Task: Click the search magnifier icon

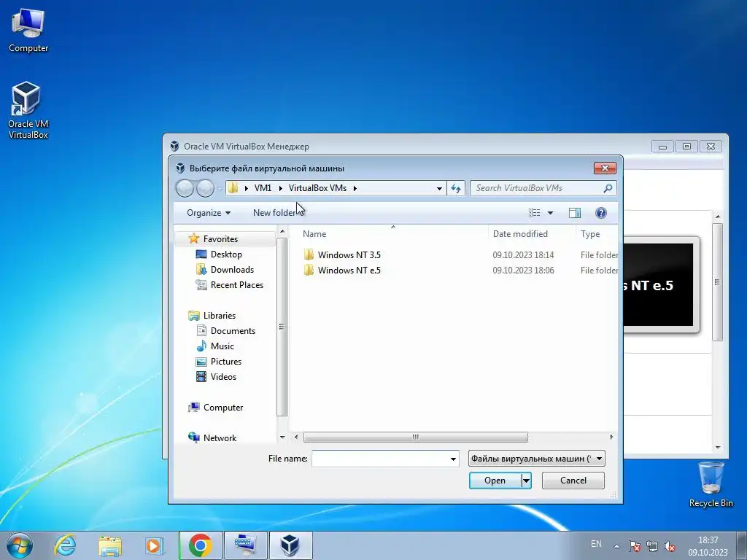Action: click(x=608, y=188)
